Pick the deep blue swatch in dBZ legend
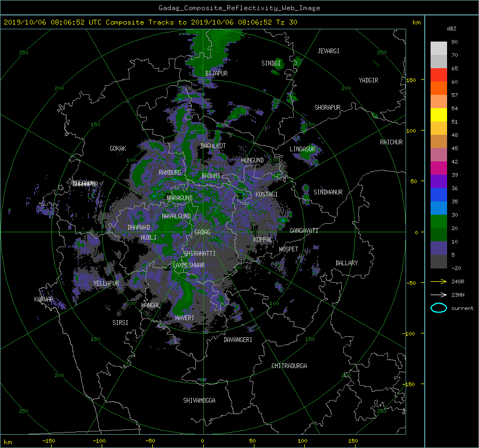 [439, 194]
